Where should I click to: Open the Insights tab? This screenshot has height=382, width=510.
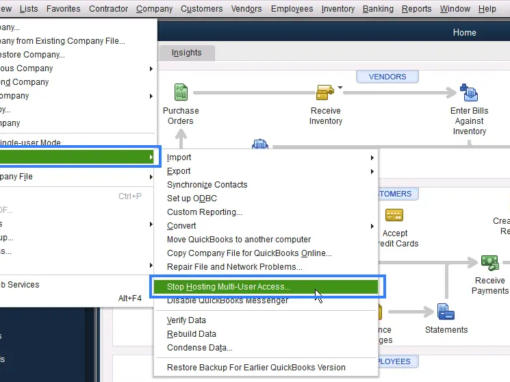click(x=187, y=53)
